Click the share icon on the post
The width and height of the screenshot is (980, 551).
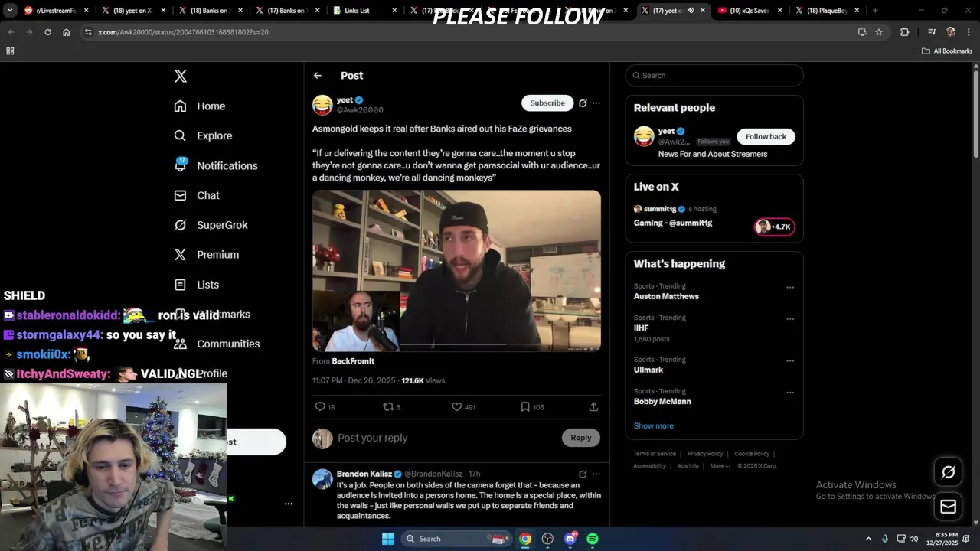click(x=593, y=407)
